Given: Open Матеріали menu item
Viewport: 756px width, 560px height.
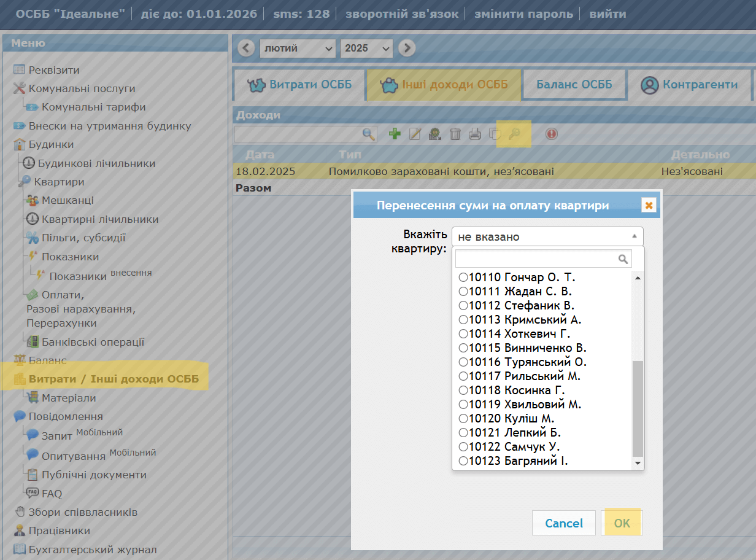Looking at the screenshot, I should click(69, 398).
